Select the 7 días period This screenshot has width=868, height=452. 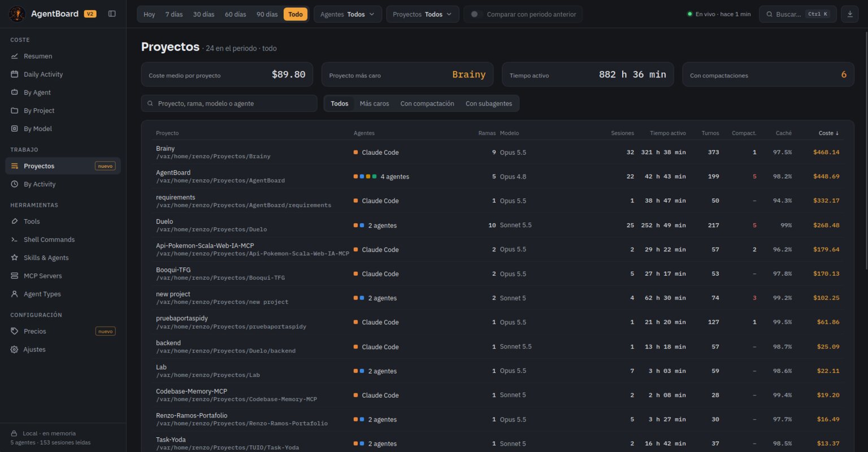174,14
